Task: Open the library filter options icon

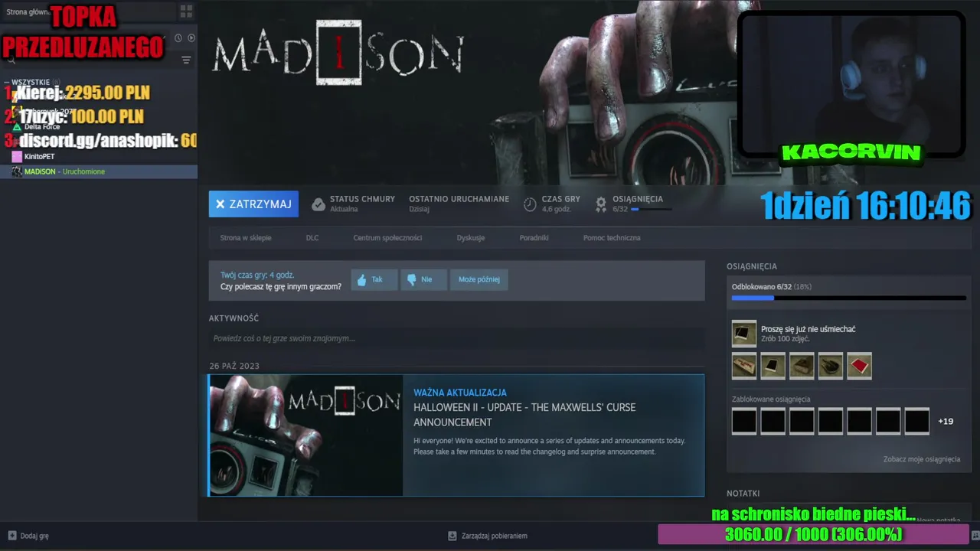Action: [186, 60]
